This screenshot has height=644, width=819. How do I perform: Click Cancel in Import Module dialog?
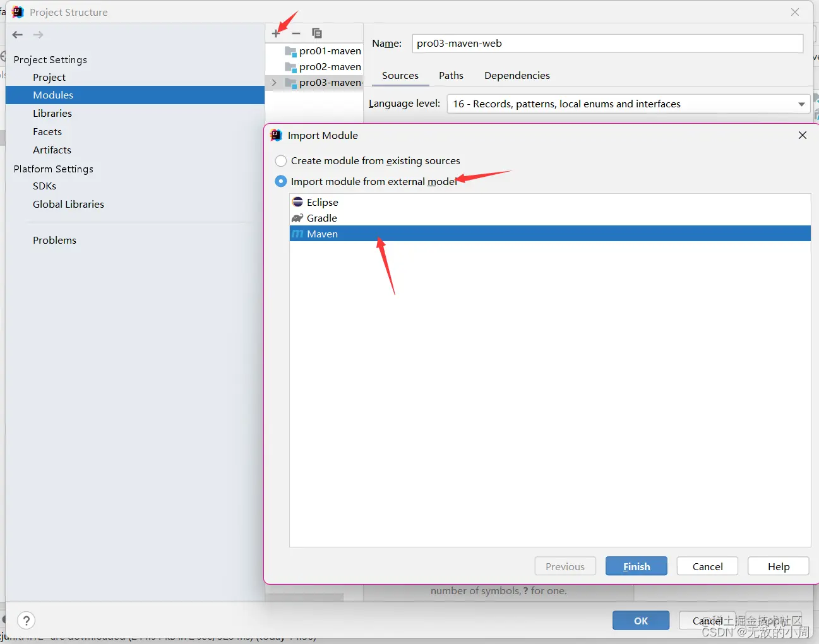[707, 566]
